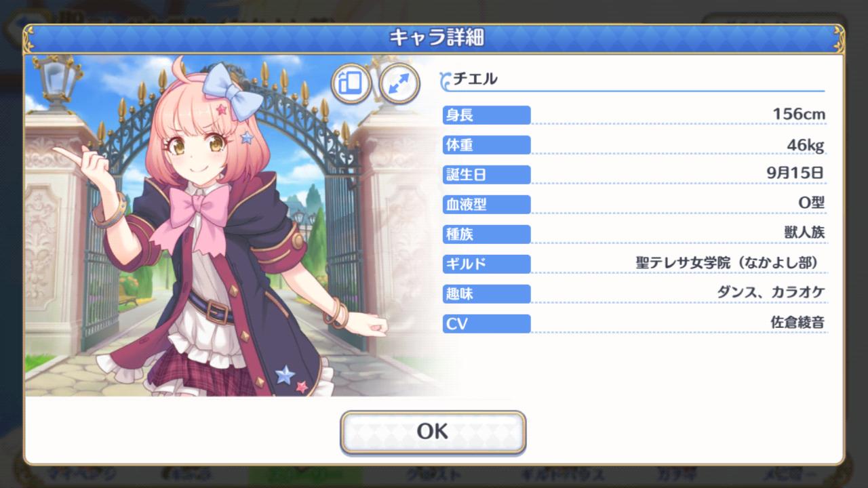868x488 pixels.
Task: Click the rotate/switch illustration icon
Action: click(351, 84)
